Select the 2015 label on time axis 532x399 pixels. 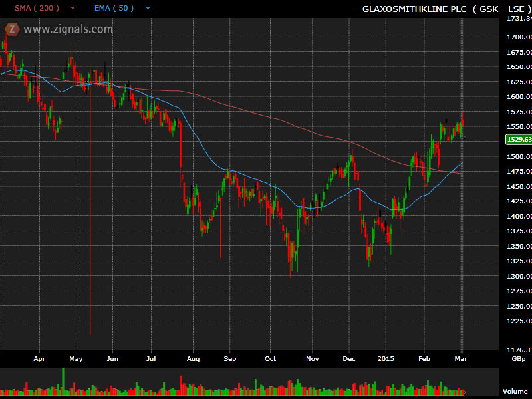(386, 358)
